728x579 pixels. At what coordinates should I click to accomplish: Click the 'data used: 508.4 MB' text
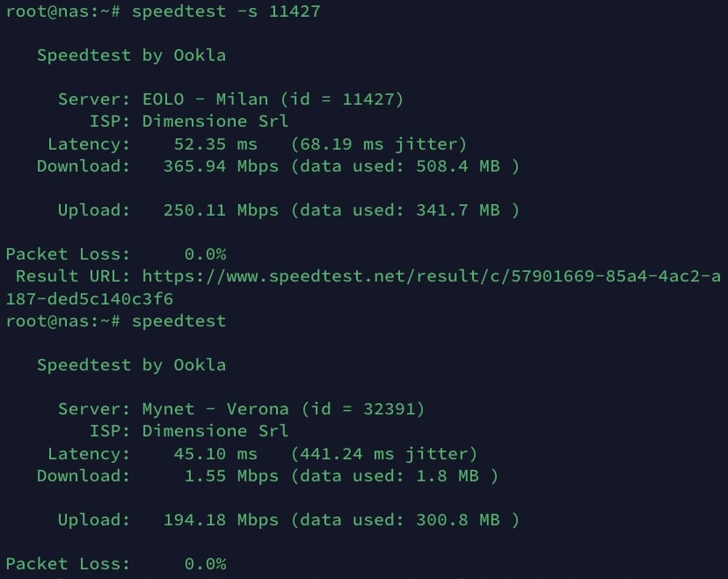point(404,165)
